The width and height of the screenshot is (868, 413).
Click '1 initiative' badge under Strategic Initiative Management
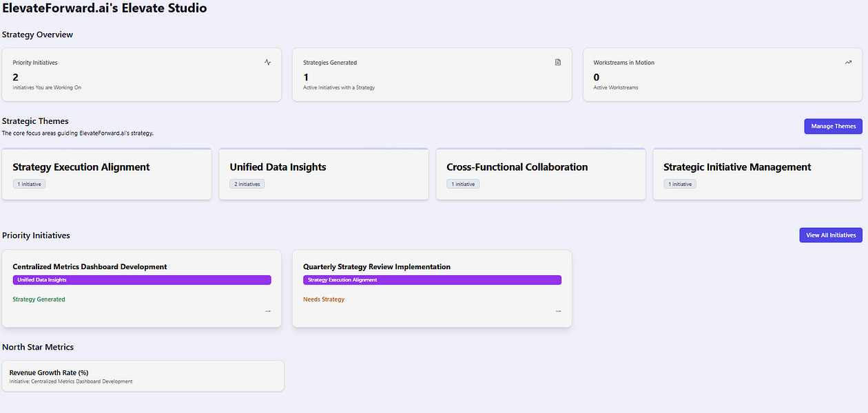[680, 184]
